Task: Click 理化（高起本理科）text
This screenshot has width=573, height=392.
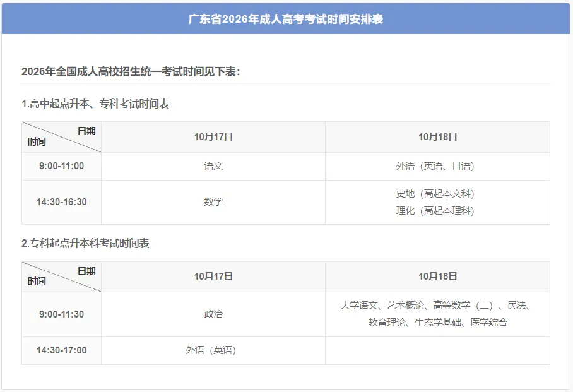Action: (x=435, y=211)
